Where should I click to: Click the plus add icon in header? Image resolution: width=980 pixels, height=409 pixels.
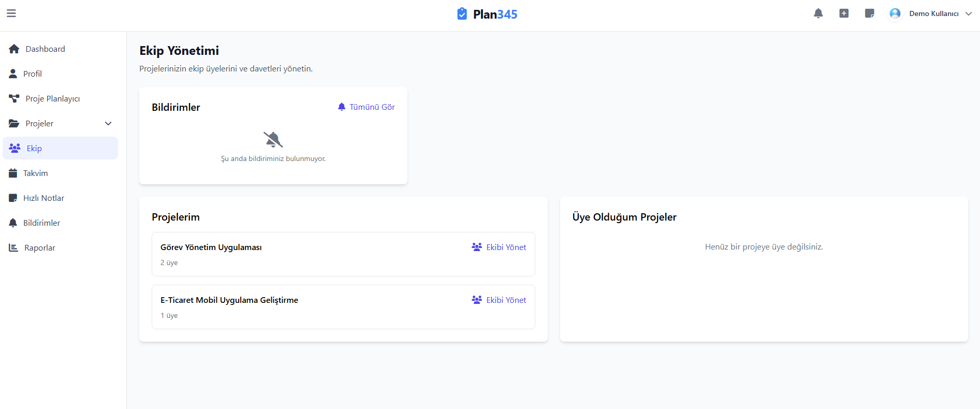tap(844, 13)
